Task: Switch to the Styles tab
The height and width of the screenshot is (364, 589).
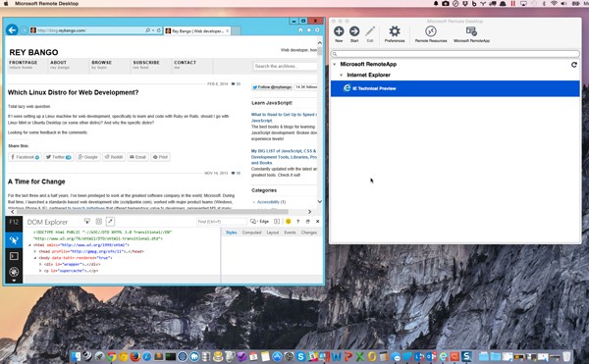Action: tap(232, 233)
